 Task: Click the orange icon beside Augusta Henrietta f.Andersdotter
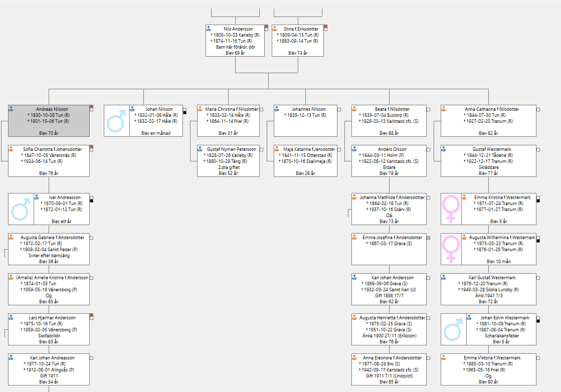pyautogui.click(x=354, y=317)
